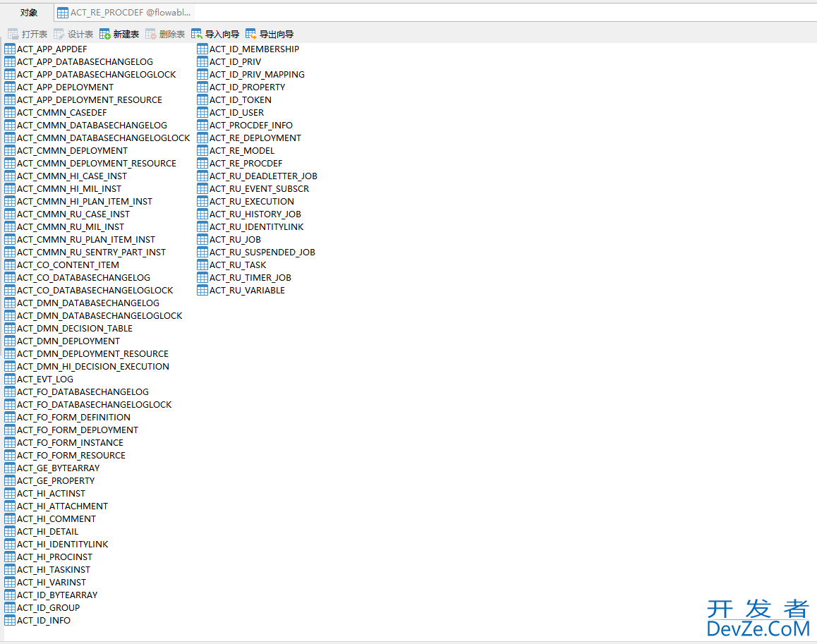817x644 pixels.
Task: Open the 对象 tab
Action: pyautogui.click(x=29, y=13)
